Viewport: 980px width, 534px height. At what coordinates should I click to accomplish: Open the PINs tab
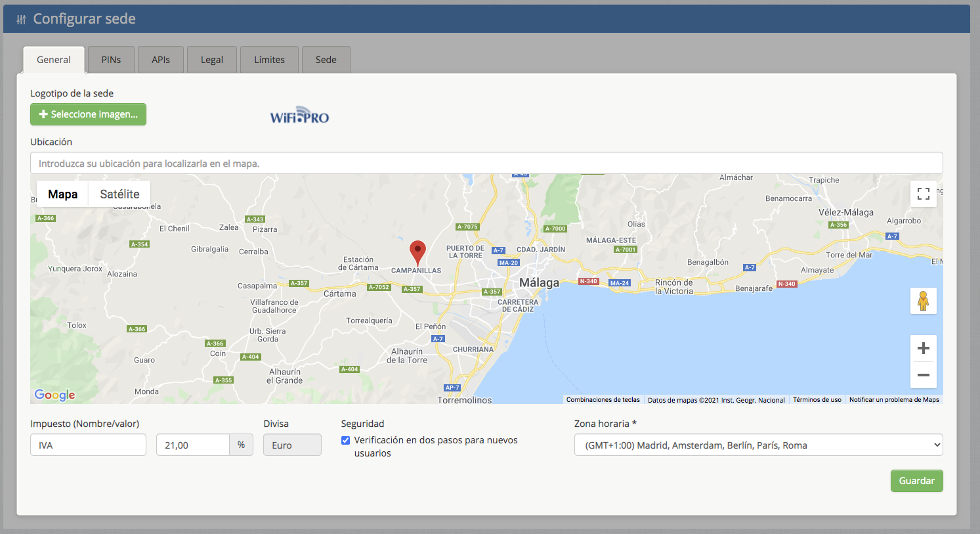point(111,60)
